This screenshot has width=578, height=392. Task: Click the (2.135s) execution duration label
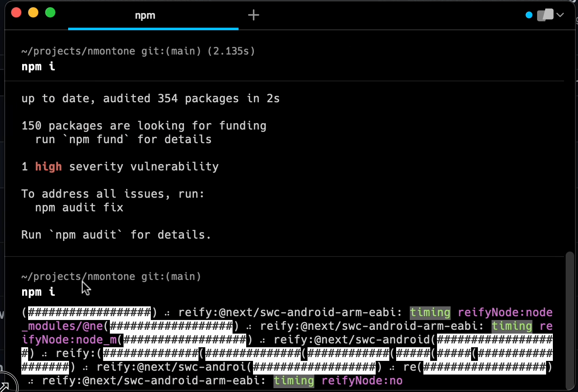tap(232, 51)
